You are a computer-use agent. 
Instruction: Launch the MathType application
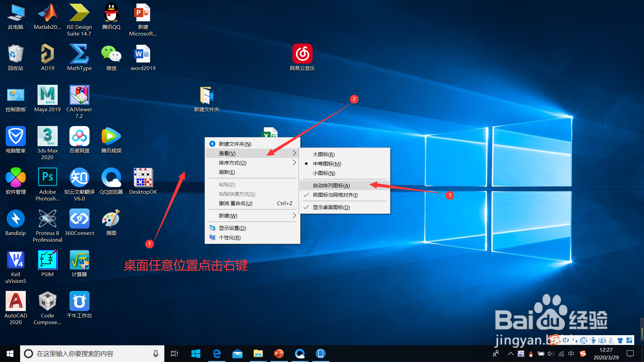pyautogui.click(x=79, y=55)
